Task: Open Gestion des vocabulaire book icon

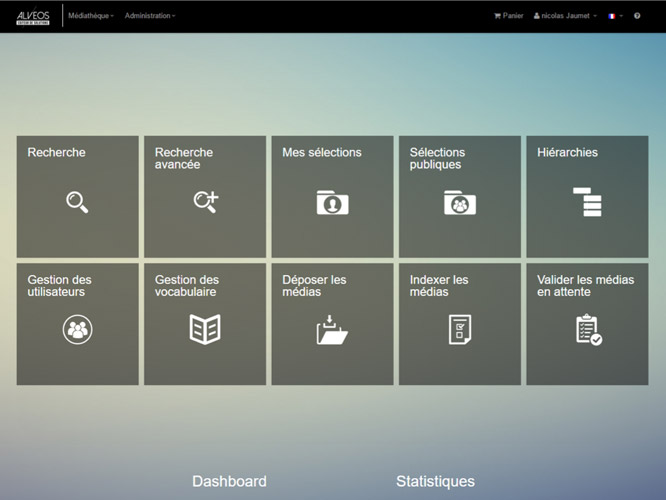Action: 205,329
